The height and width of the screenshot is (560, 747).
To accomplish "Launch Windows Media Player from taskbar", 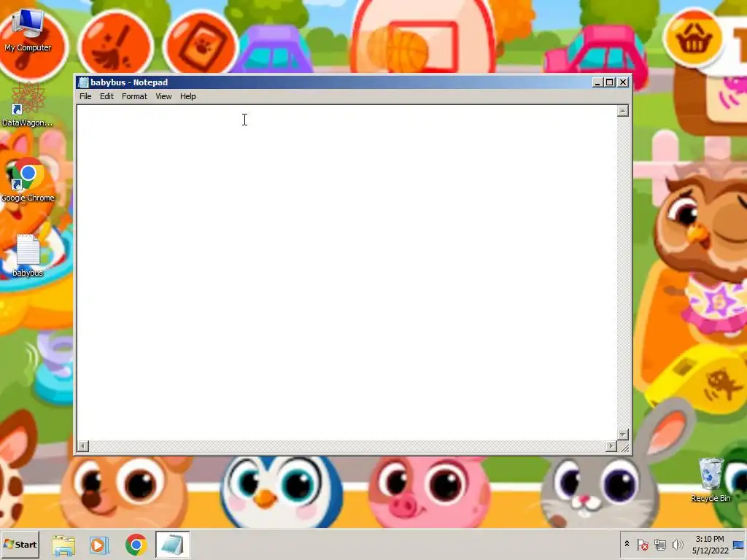I will (x=99, y=545).
